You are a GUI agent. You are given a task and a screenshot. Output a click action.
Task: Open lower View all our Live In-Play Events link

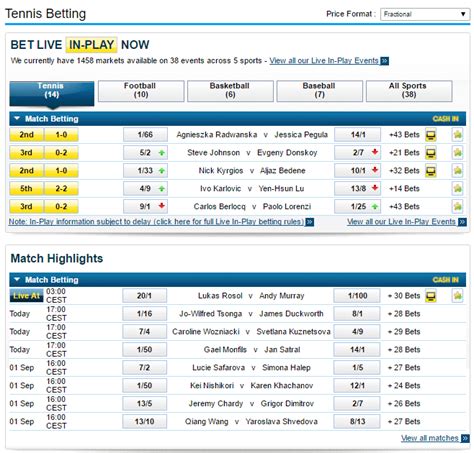(x=401, y=222)
